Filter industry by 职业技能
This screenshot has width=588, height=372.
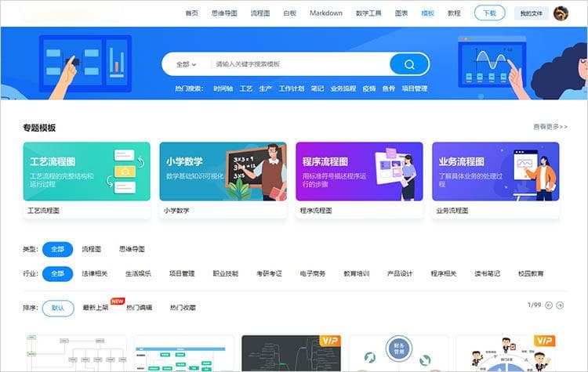point(226,273)
